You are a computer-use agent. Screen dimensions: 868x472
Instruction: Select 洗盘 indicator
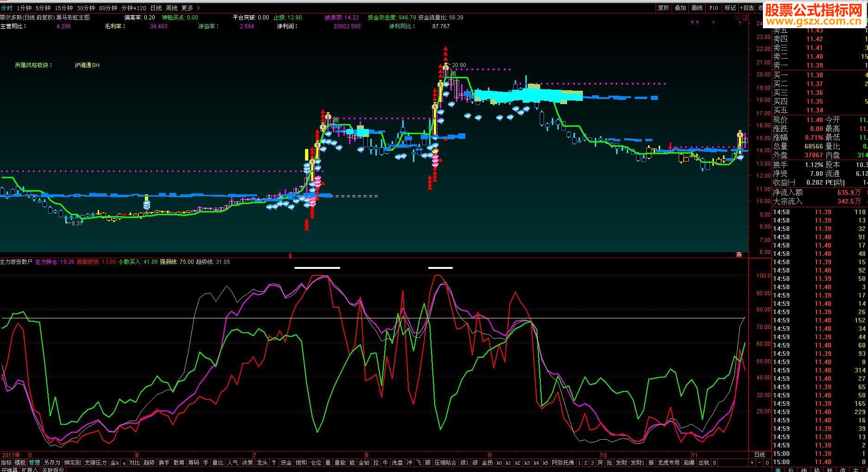pyautogui.click(x=397, y=463)
